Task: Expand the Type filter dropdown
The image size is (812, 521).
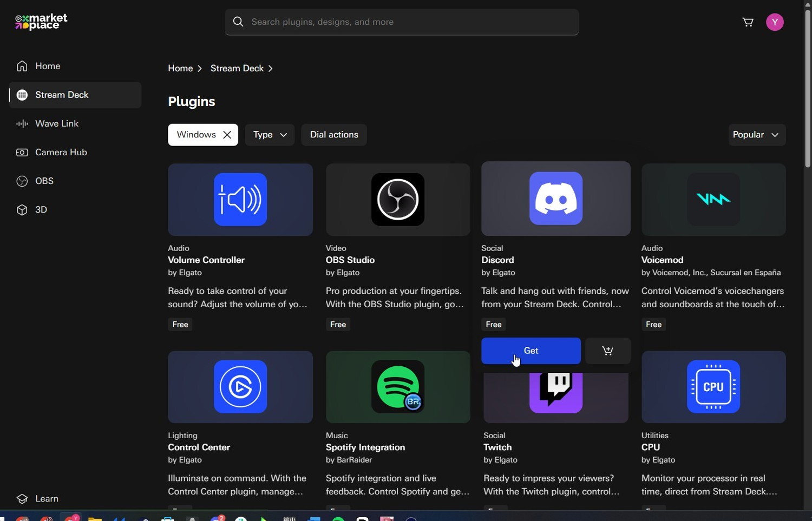Action: (270, 135)
